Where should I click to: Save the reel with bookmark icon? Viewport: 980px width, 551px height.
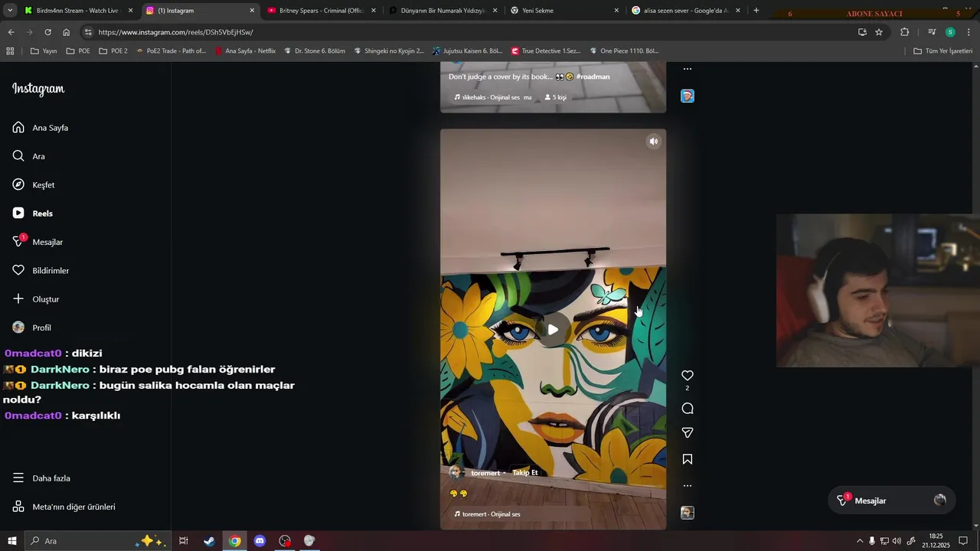tap(688, 459)
